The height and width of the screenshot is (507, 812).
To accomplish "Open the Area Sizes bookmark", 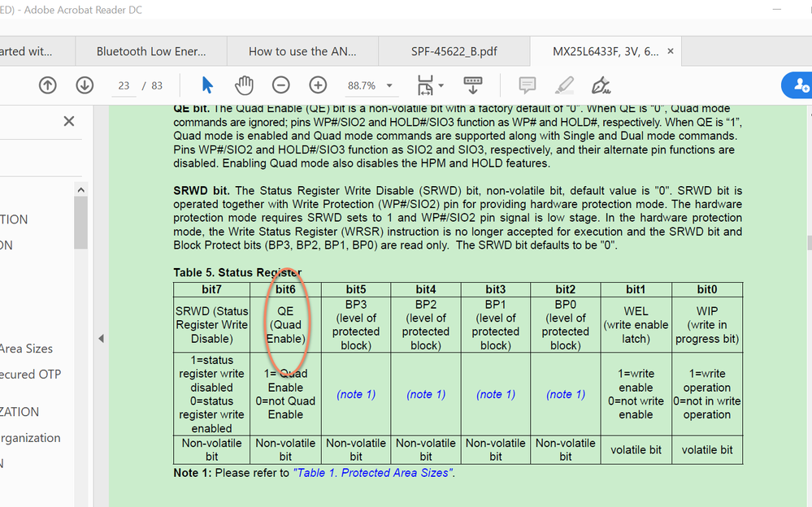I will [26, 349].
